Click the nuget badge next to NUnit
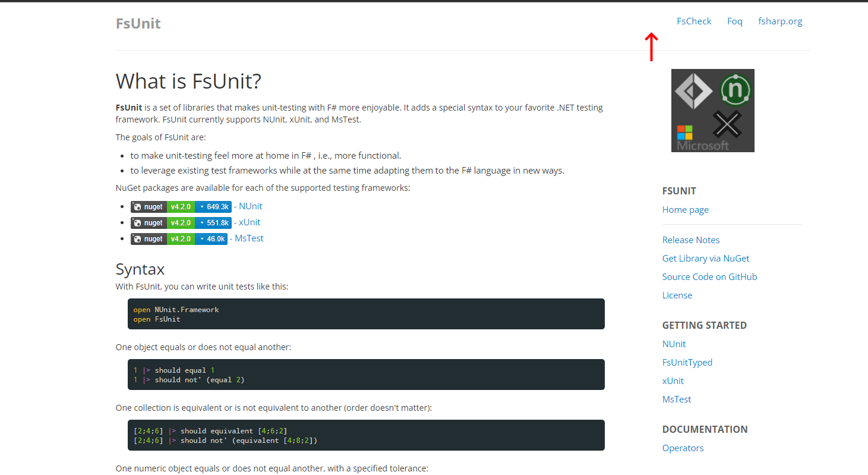 point(148,206)
